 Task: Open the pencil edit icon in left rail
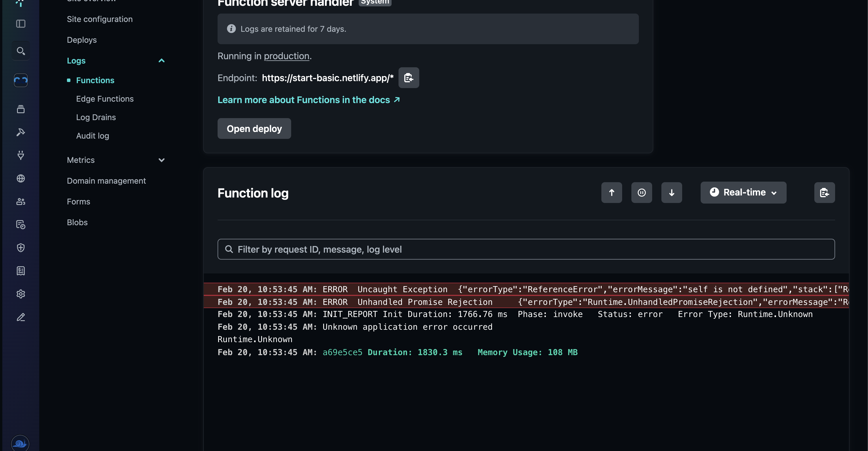(x=20, y=317)
